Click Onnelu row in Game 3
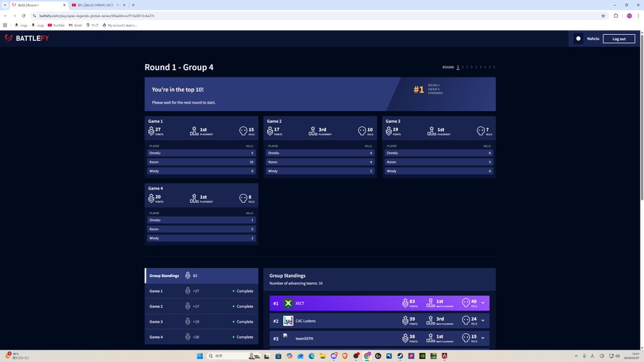Image resolution: width=644 pixels, height=362 pixels. coord(439,153)
